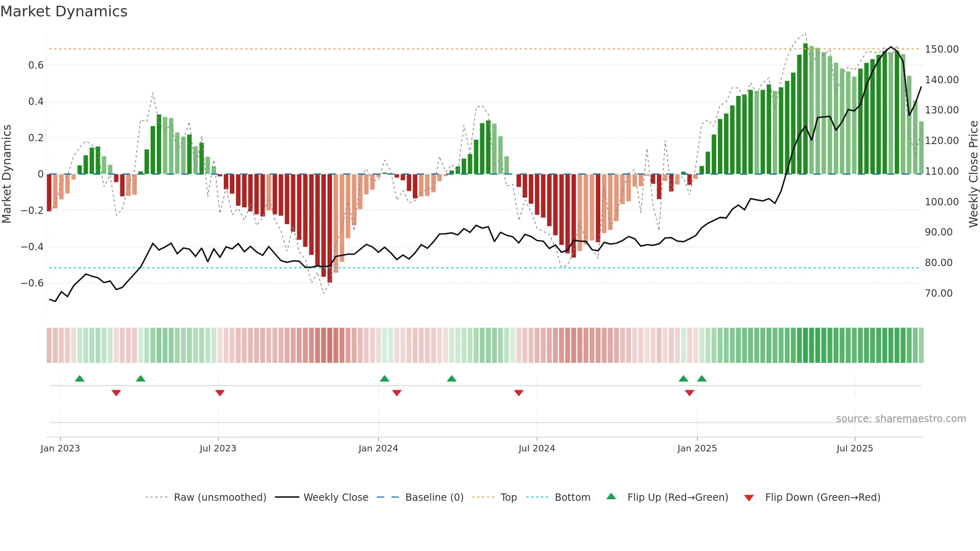Image resolution: width=980 pixels, height=551 pixels.
Task: Click the vertical Market Dynamics axis title
Action: [x=7, y=174]
